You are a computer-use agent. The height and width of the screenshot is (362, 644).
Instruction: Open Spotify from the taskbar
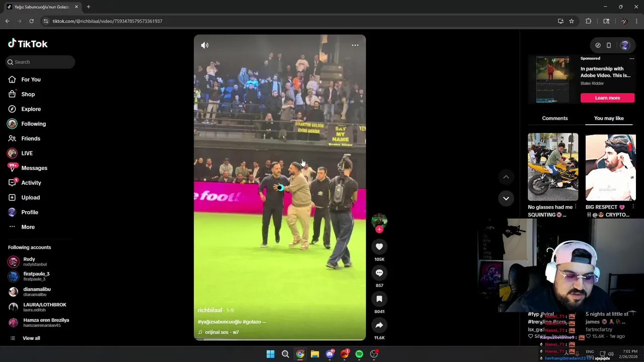click(359, 354)
